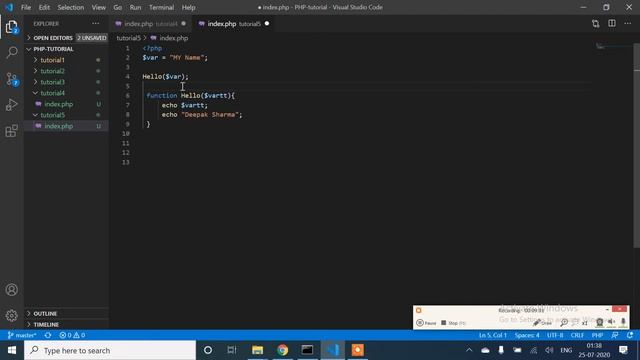Click the notifications bell in status bar

630,335
